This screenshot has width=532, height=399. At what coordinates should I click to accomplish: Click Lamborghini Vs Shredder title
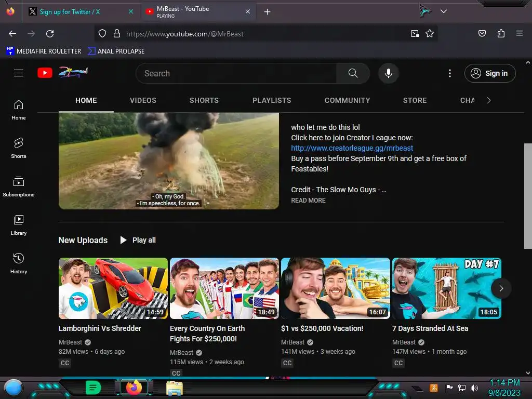pos(100,328)
